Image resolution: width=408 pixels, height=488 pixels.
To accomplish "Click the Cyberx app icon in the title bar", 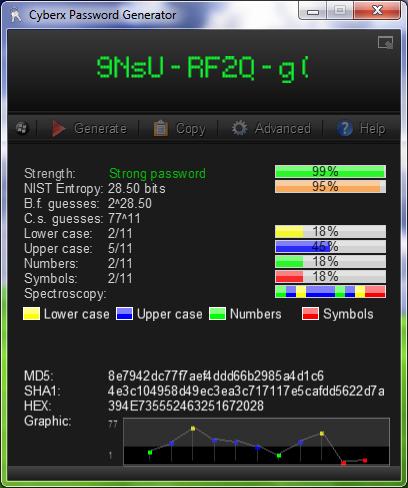I will [15, 15].
